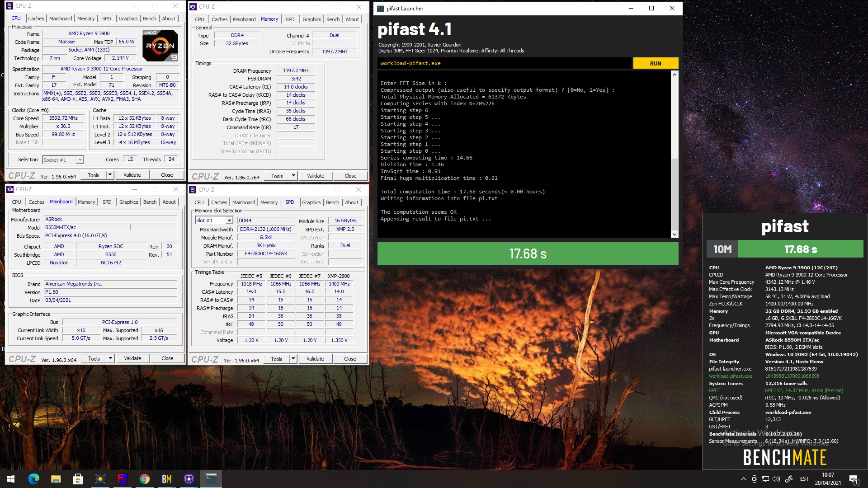Open network status tray icon
Screen dimensions: 868x488
pyautogui.click(x=765, y=479)
